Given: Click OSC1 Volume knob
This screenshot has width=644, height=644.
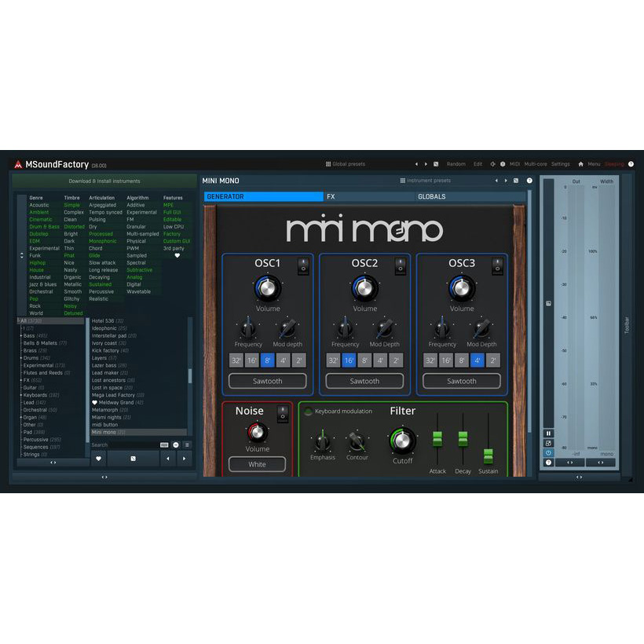Looking at the screenshot, I should click(x=268, y=288).
